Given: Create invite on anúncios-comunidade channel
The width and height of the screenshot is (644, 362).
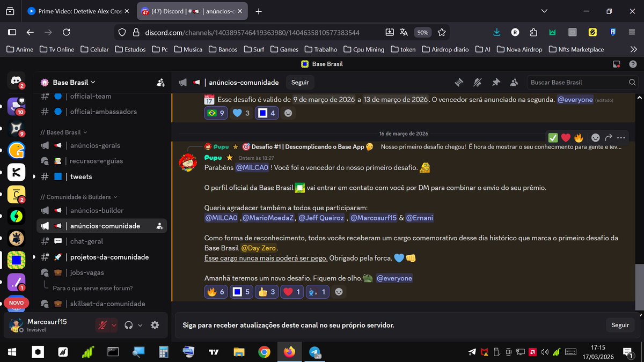Looking at the screenshot, I should (x=160, y=226).
